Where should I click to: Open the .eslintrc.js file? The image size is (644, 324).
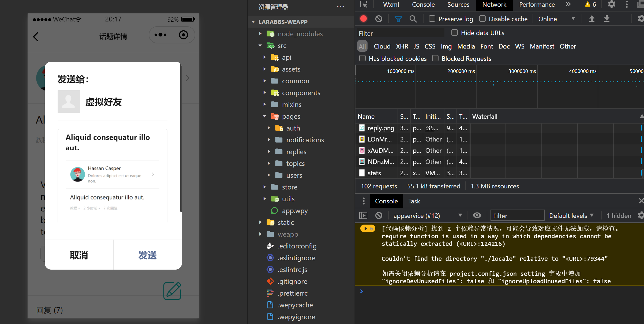[292, 270]
